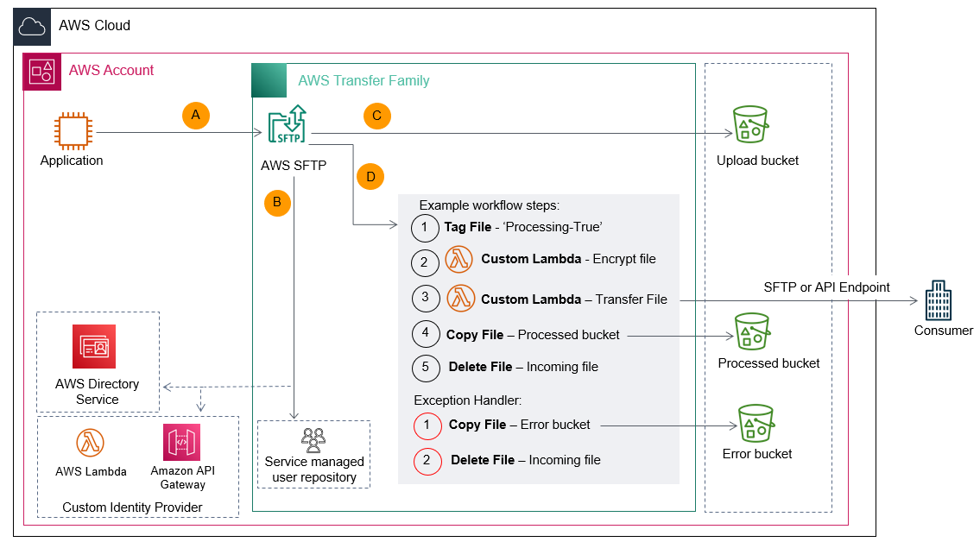The height and width of the screenshot is (542, 980).
Task: Select step 1 'Tag File' circle
Action: 425,228
